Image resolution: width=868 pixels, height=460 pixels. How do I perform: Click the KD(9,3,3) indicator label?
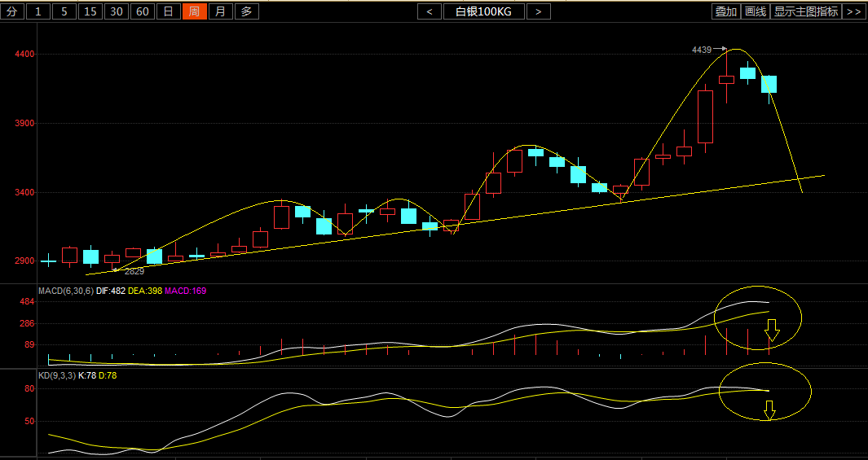coord(56,376)
